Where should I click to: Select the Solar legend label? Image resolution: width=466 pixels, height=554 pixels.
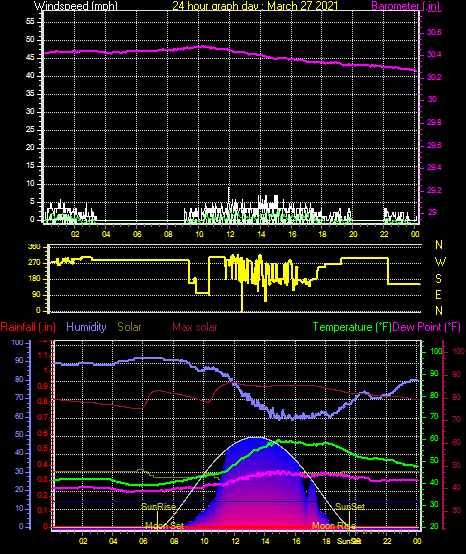point(129,327)
